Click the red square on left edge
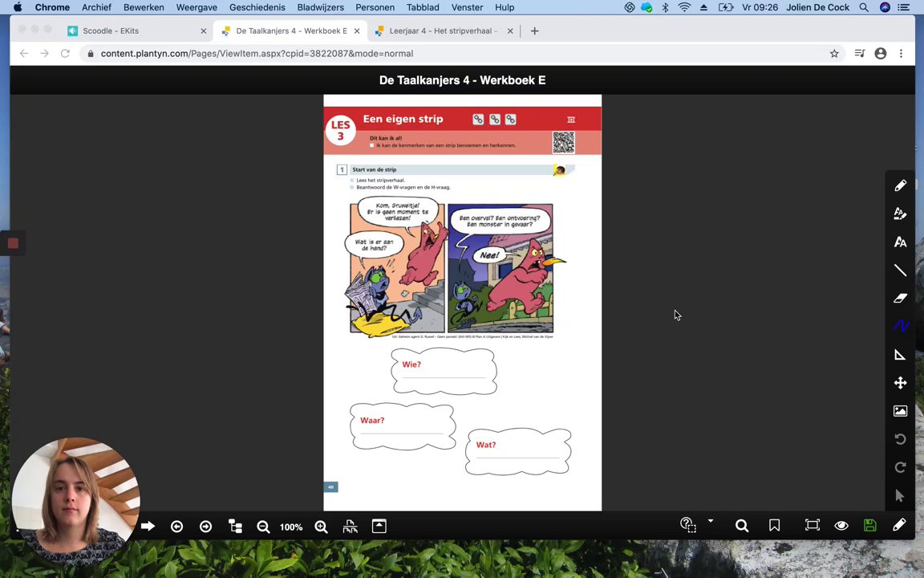The height and width of the screenshot is (578, 924). pos(13,243)
